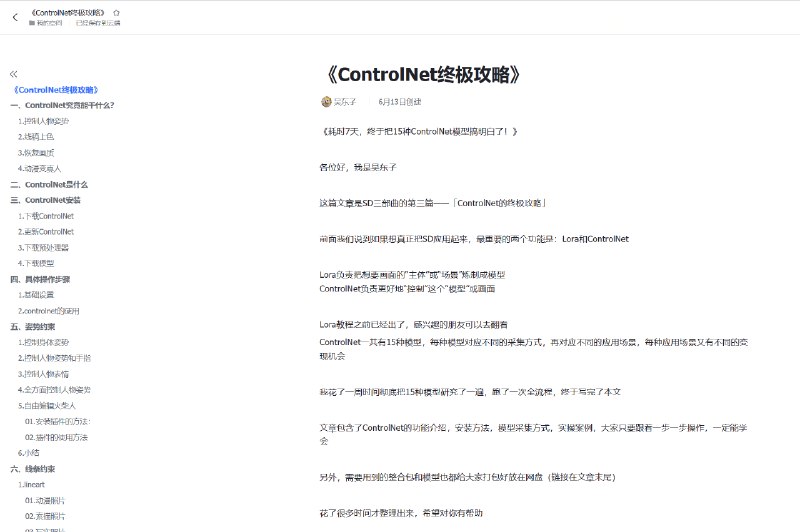Image resolution: width=800 pixels, height=532 pixels.
Task: Click the paragraph 各位好,我是吴东子
Action: (x=358, y=167)
